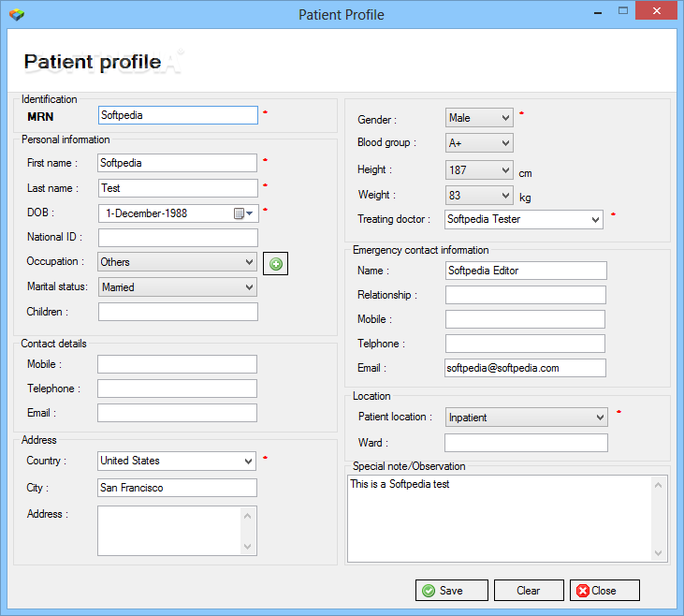Image resolution: width=684 pixels, height=616 pixels.
Task: Click the Relationship input field
Action: point(526,295)
